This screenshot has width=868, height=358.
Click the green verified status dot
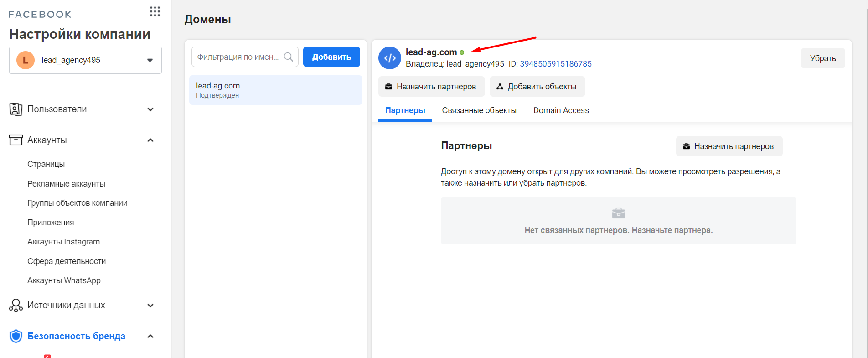462,52
